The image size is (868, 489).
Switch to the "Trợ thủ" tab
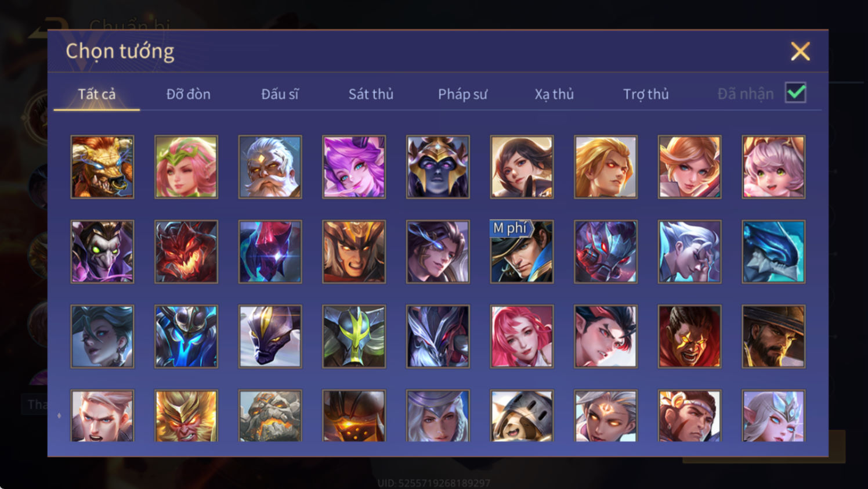click(646, 94)
